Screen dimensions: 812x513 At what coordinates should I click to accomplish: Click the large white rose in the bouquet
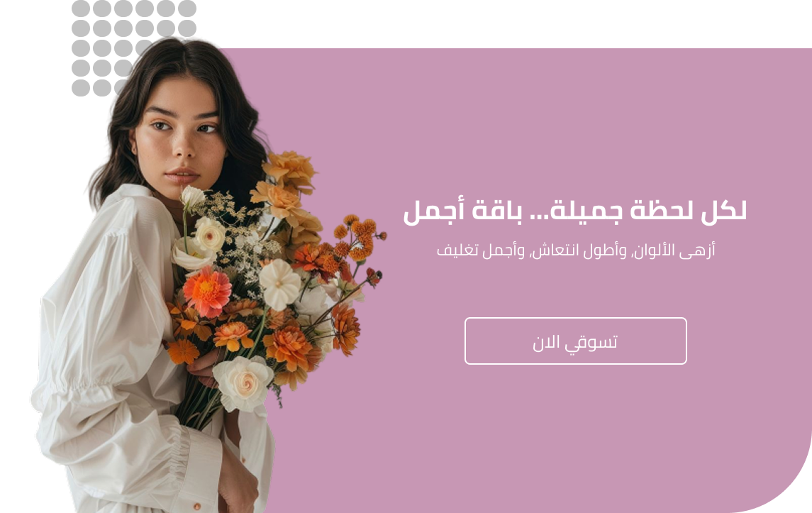click(243, 382)
